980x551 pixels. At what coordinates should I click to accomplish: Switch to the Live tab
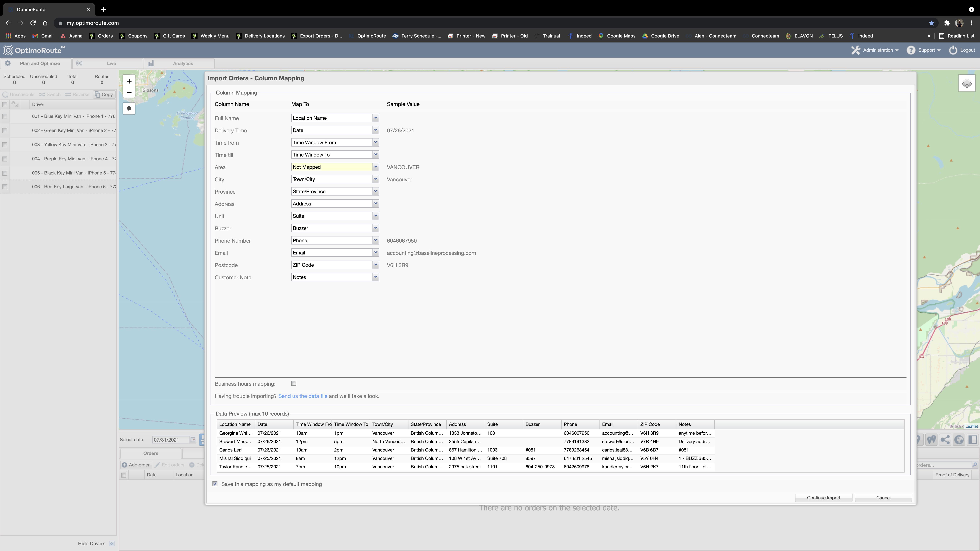click(111, 64)
